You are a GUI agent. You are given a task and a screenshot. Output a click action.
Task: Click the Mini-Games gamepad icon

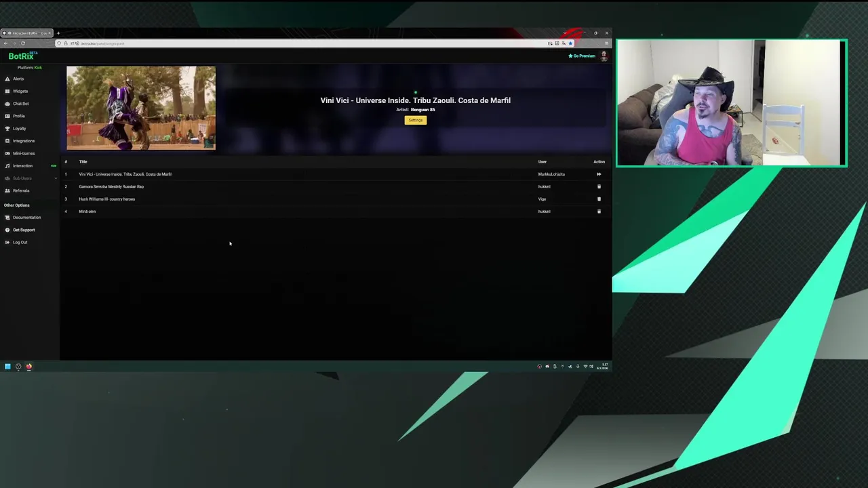click(7, 153)
